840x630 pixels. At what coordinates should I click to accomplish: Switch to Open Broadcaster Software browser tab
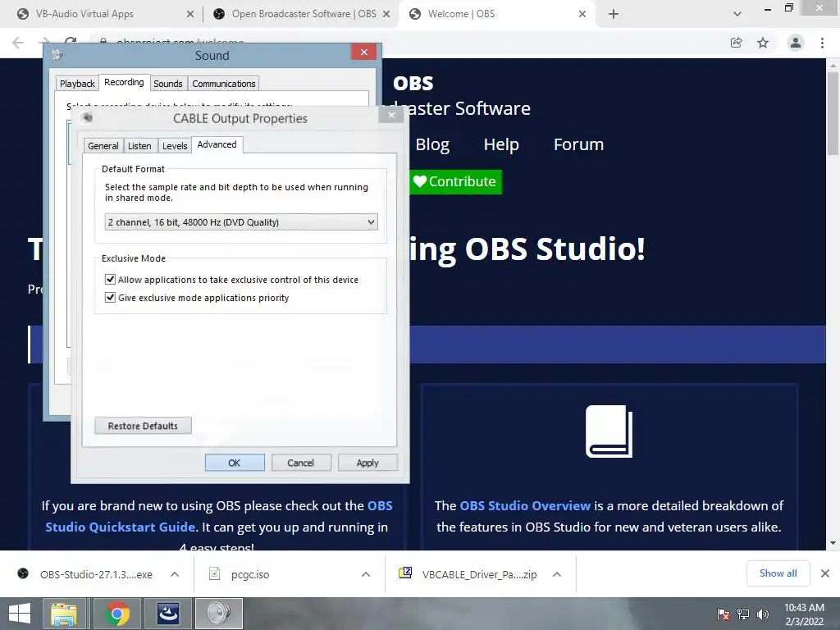pos(300,14)
